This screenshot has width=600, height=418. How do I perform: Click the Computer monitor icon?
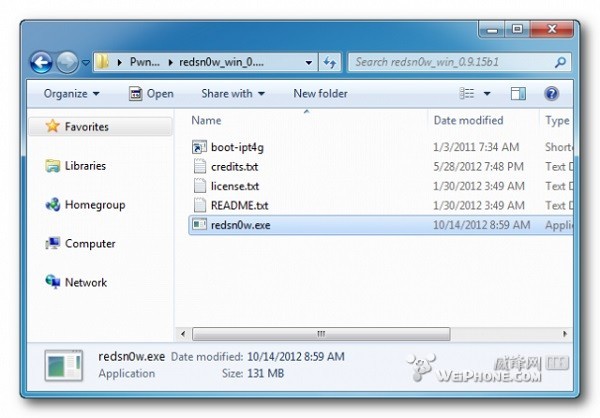click(52, 243)
